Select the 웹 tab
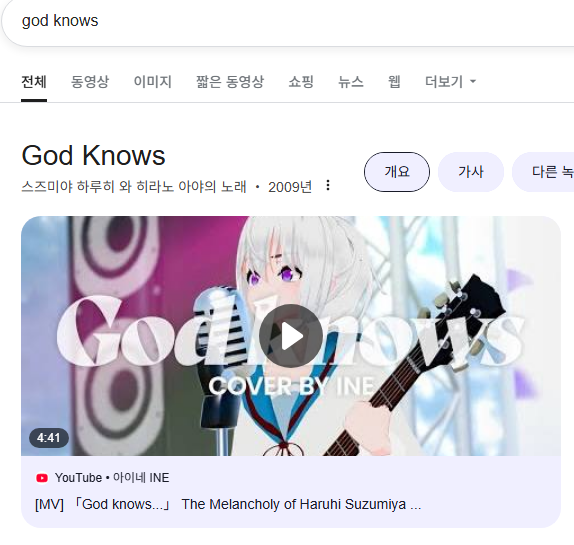The height and width of the screenshot is (545, 574). [394, 81]
